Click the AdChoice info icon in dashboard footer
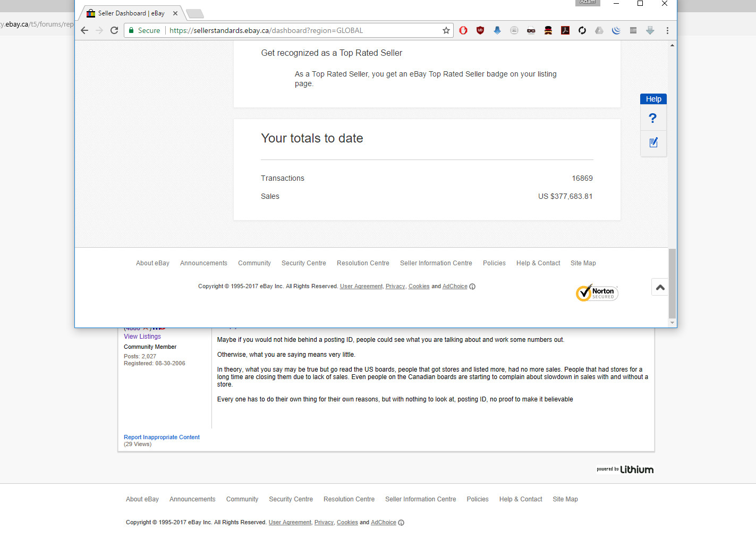 coord(472,287)
